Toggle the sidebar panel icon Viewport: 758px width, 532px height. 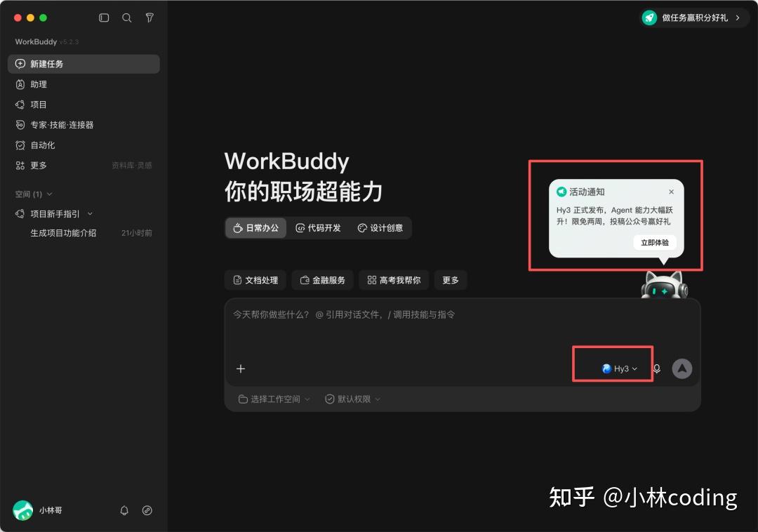click(104, 18)
